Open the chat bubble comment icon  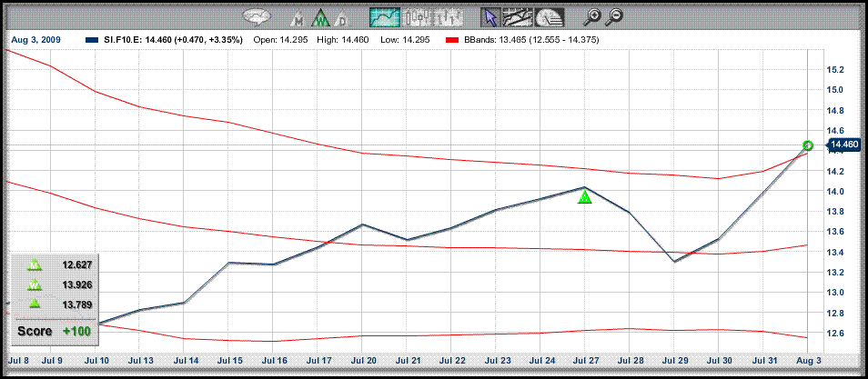point(257,17)
